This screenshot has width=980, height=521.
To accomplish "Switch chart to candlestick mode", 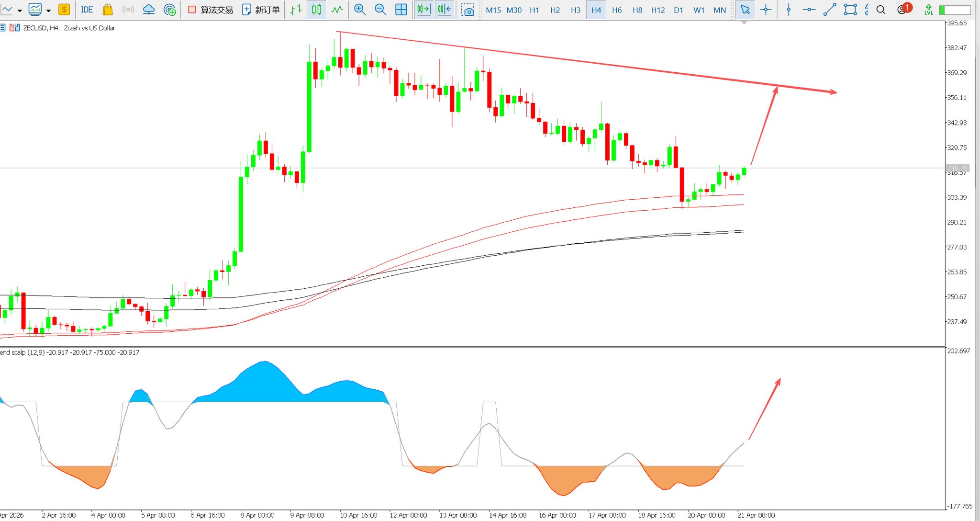I will 316,10.
